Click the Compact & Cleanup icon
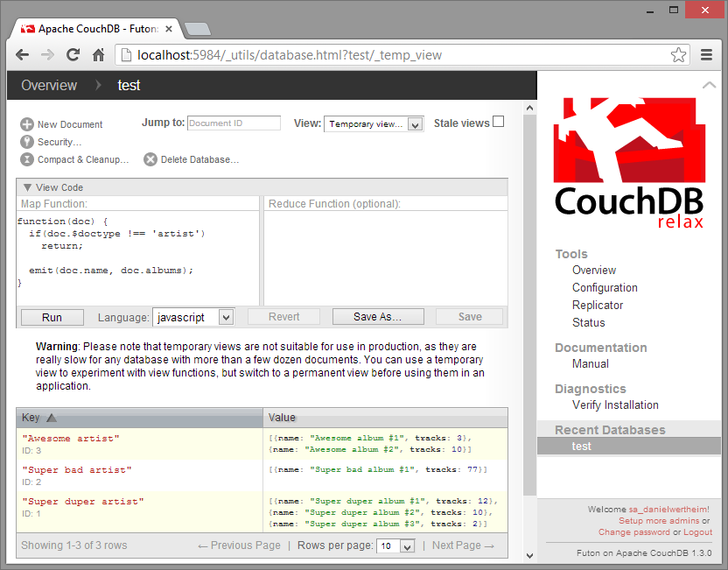 (27, 159)
